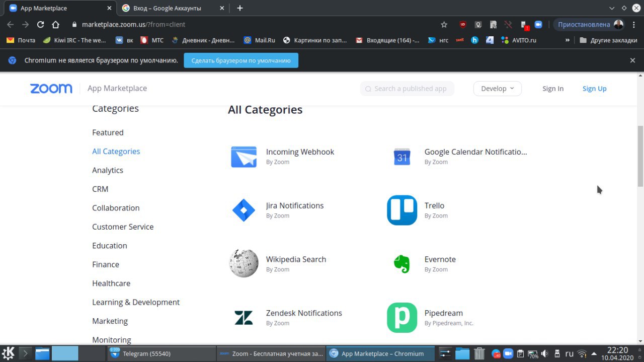The image size is (644, 362).
Task: Open the file manager folder icon in taskbar
Action: [x=42, y=353]
